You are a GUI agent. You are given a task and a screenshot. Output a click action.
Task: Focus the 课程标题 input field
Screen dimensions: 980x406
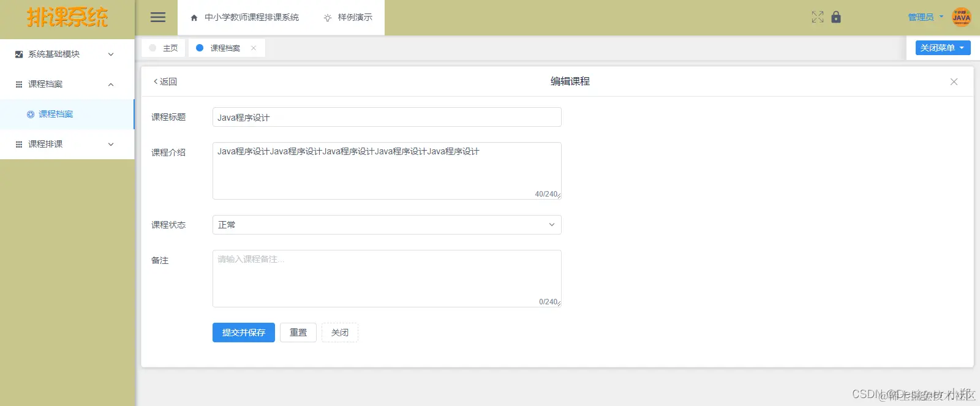tap(387, 117)
